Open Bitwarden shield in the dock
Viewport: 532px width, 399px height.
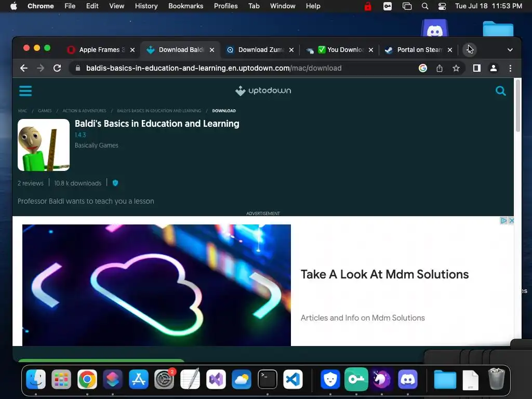330,379
